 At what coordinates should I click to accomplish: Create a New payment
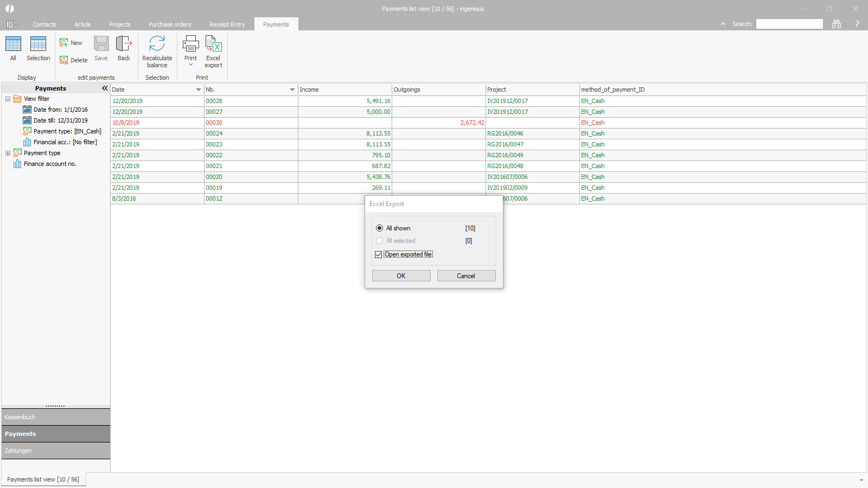tap(71, 43)
